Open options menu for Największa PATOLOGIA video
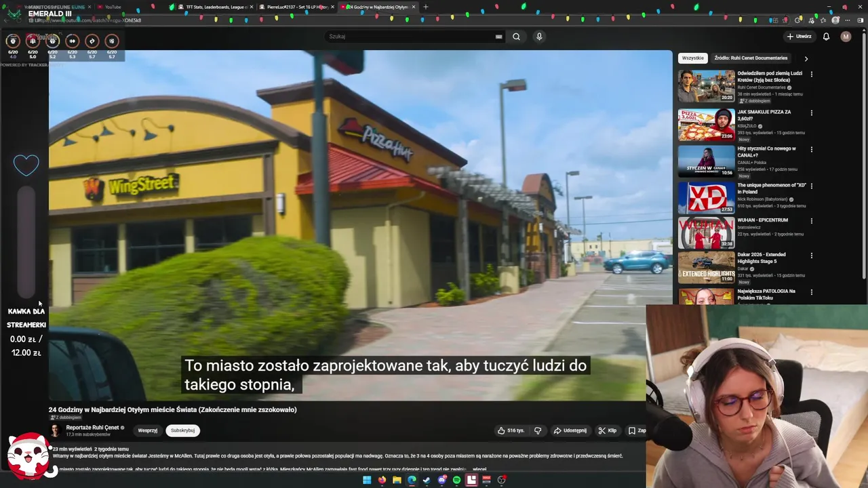Viewport: 868px width, 488px height. point(812,292)
